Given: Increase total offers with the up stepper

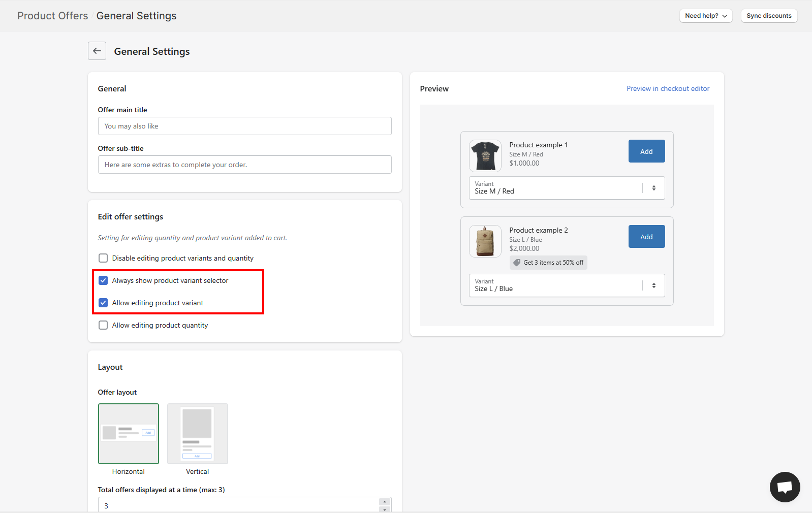Looking at the screenshot, I should pyautogui.click(x=385, y=502).
